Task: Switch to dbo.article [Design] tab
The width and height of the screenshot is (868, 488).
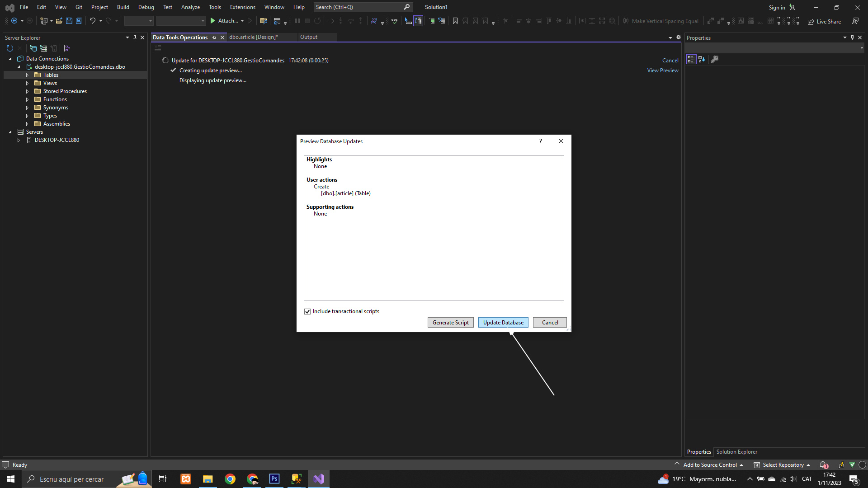Action: point(253,37)
